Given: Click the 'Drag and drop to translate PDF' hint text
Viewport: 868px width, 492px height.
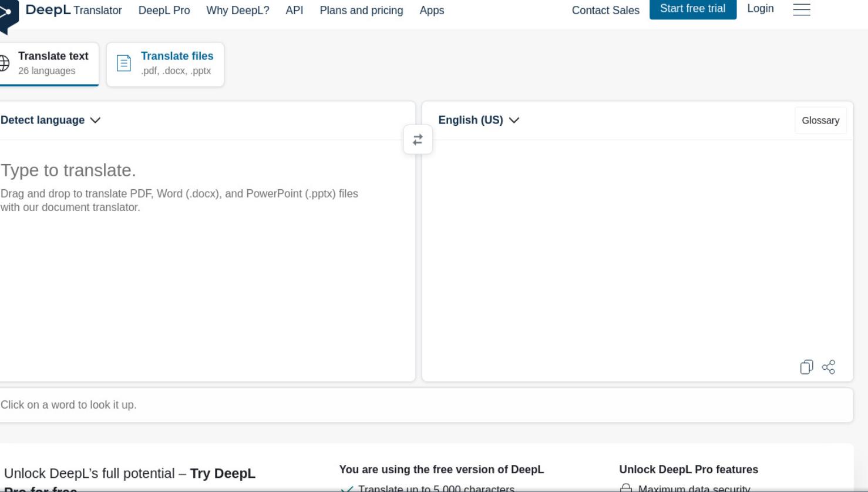Looking at the screenshot, I should click(179, 200).
